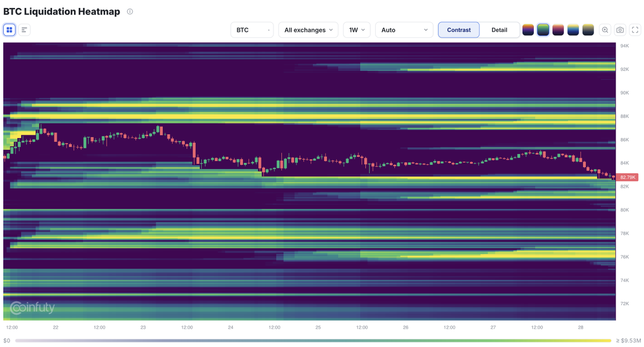Open the info tooltip beside the heatmap title
The image size is (644, 347).
130,11
